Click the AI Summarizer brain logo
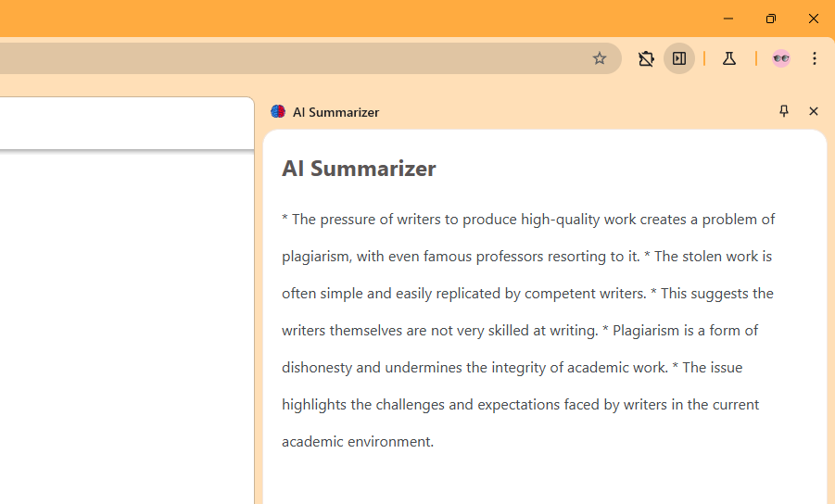Viewport: 835px width, 504px height. [278, 111]
